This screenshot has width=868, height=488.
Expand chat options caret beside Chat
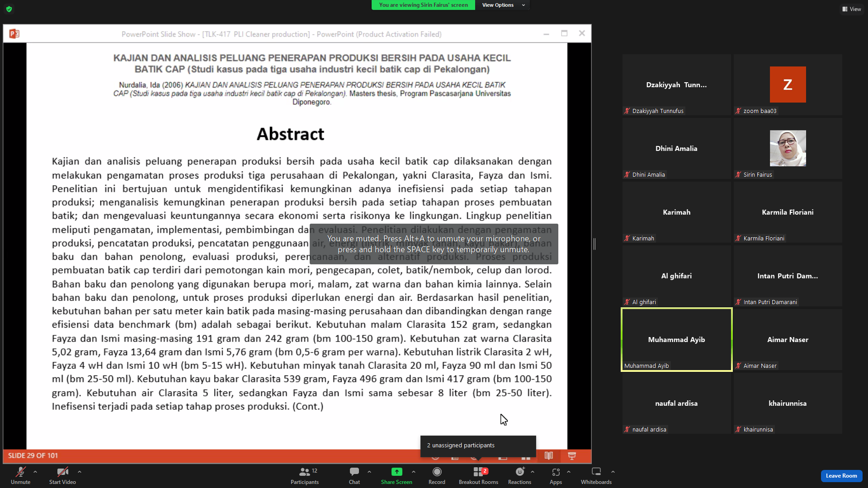tap(369, 472)
